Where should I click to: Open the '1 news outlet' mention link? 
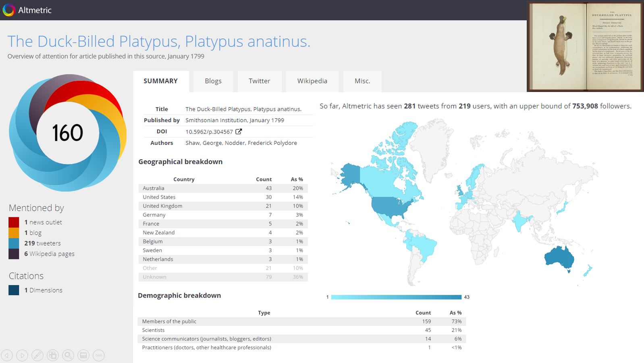coord(43,222)
